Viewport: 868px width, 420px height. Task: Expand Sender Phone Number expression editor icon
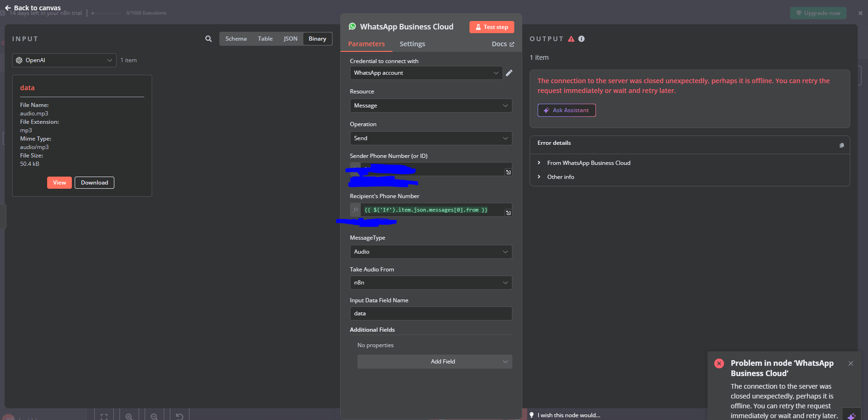(508, 172)
